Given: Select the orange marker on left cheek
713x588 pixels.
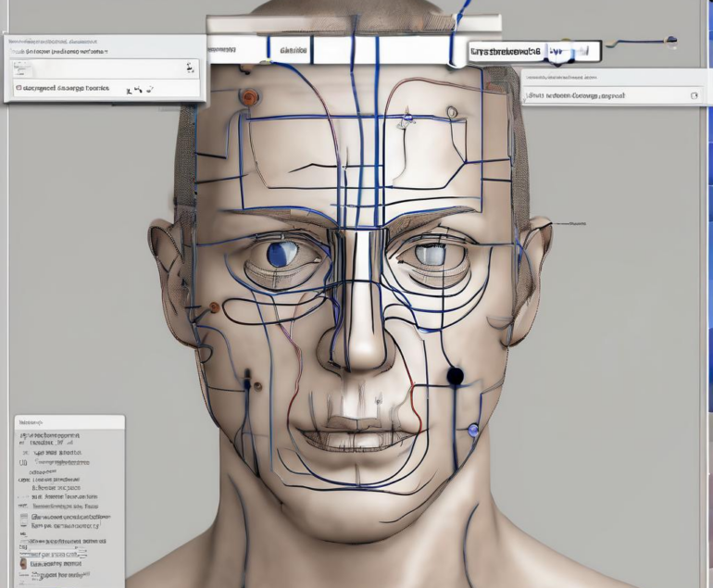Looking at the screenshot, I should click(x=215, y=307).
